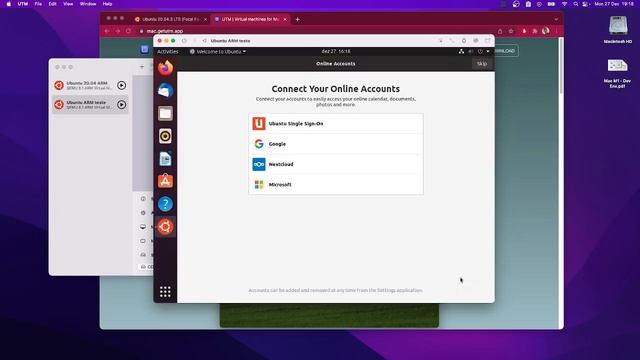This screenshot has width=640, height=360.
Task: Open Welcome to Ubuntu app menu
Action: pos(218,51)
